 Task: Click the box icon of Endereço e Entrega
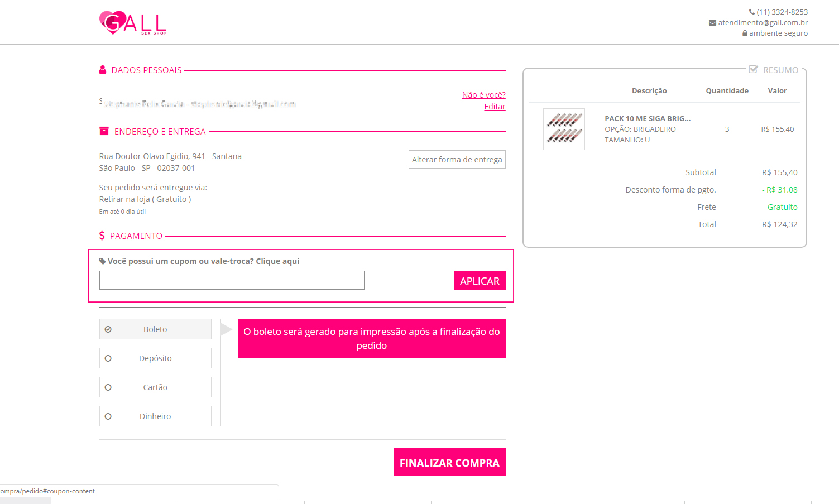pos(104,131)
